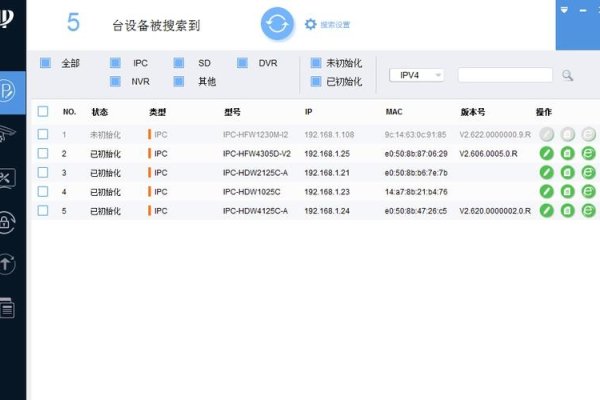Toggle the DVR filter checkbox
600x400 pixels.
pos(242,63)
